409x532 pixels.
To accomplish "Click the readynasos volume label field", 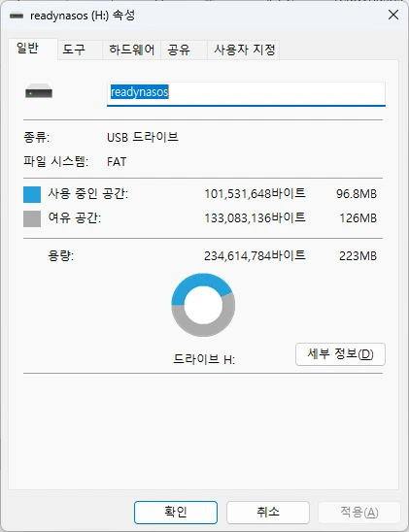I will (246, 93).
